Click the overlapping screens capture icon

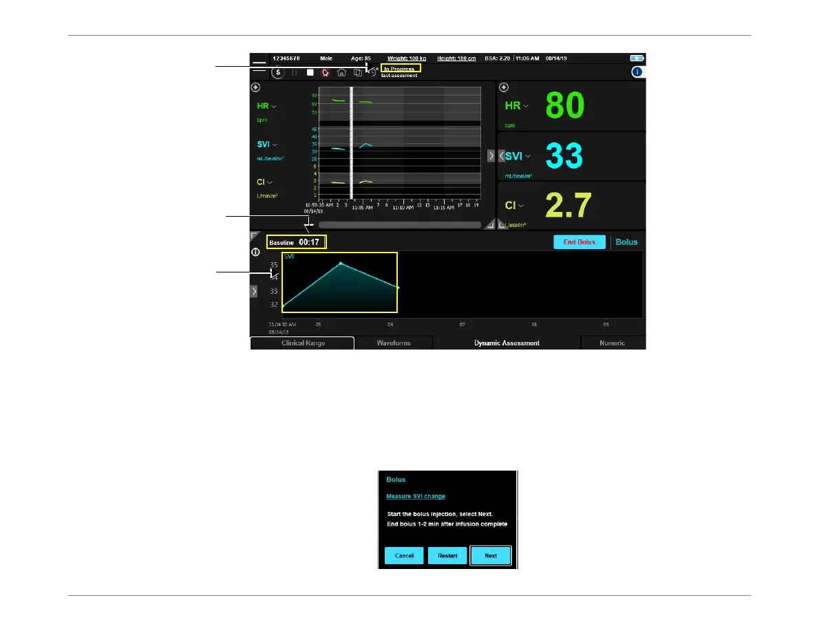point(358,73)
